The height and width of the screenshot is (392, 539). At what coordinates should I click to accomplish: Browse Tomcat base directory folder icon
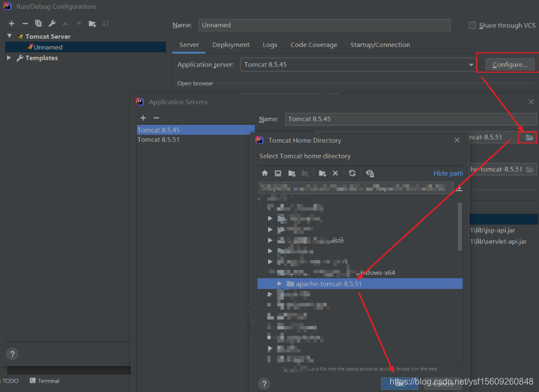click(530, 170)
